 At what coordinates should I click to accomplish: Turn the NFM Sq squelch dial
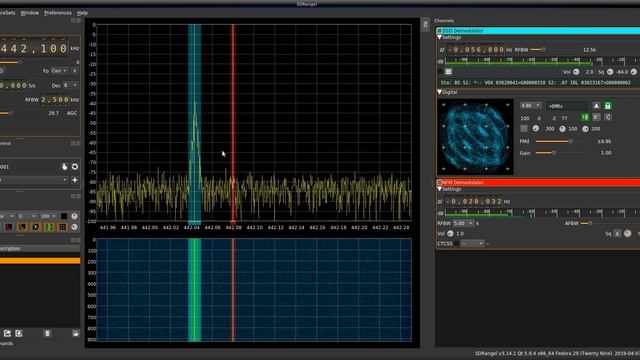(x=628, y=233)
